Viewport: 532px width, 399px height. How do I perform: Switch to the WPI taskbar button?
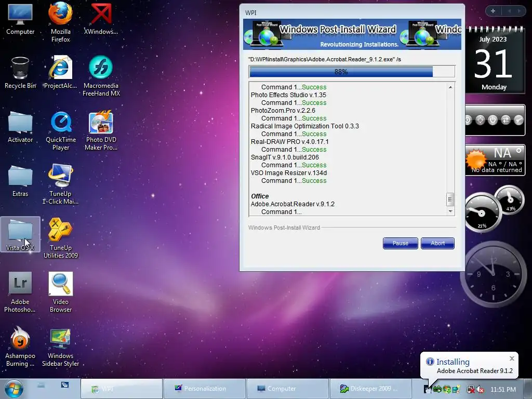coord(122,389)
